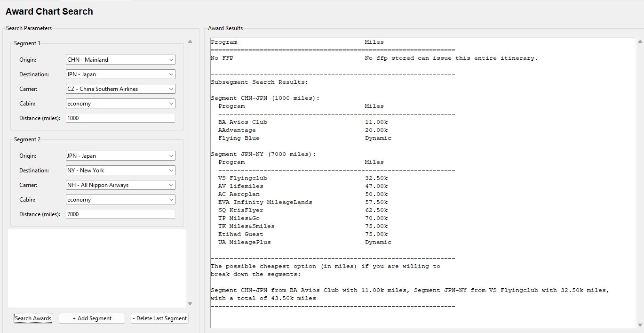Expand the Segment 2 Cabin dropdown
This screenshot has width=644, height=333.
pyautogui.click(x=120, y=200)
